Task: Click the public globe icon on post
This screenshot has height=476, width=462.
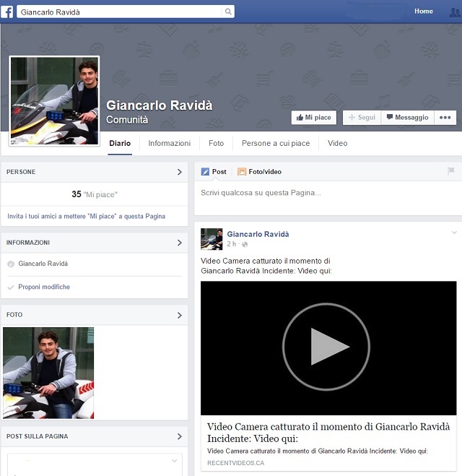Action: pyautogui.click(x=245, y=245)
